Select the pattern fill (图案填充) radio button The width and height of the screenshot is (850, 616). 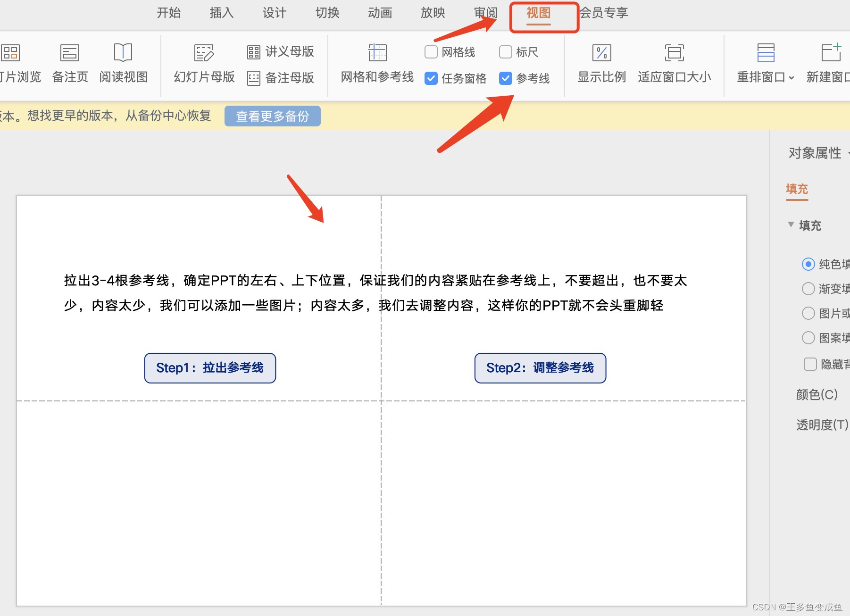[808, 338]
